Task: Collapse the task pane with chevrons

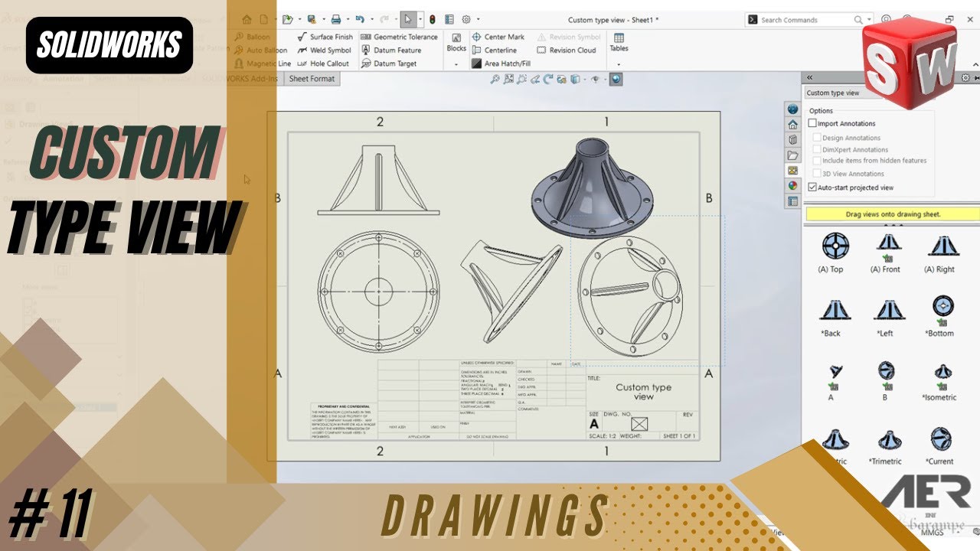Action: pyautogui.click(x=809, y=77)
